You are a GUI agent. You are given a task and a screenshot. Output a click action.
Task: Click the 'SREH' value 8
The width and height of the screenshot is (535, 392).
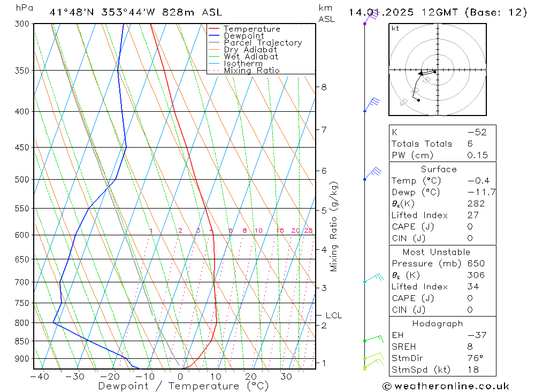pos(470,347)
